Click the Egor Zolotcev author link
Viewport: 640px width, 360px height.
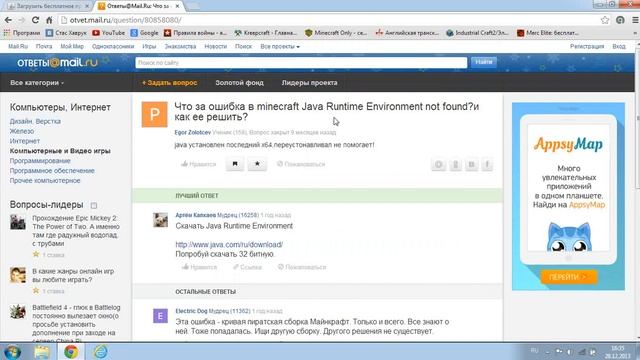pos(193,132)
